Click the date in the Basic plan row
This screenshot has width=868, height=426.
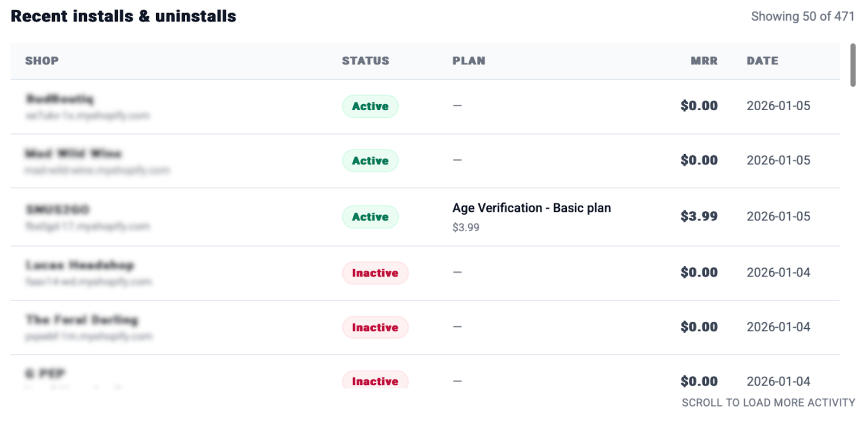[778, 216]
